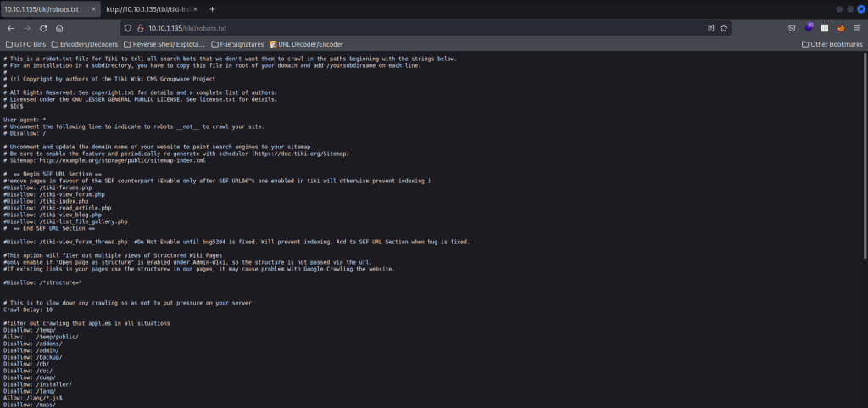
Task: Open the Firefox hamburger menu
Action: pyautogui.click(x=856, y=27)
